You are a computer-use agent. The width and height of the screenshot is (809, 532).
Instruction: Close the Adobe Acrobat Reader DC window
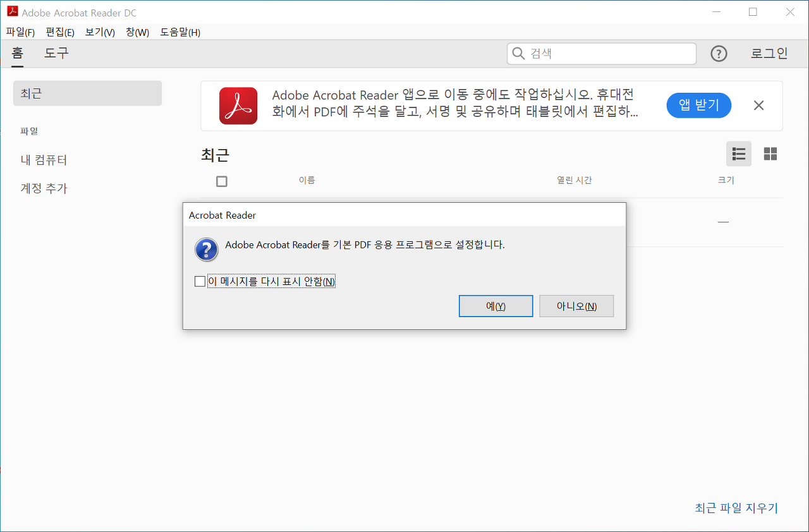790,12
